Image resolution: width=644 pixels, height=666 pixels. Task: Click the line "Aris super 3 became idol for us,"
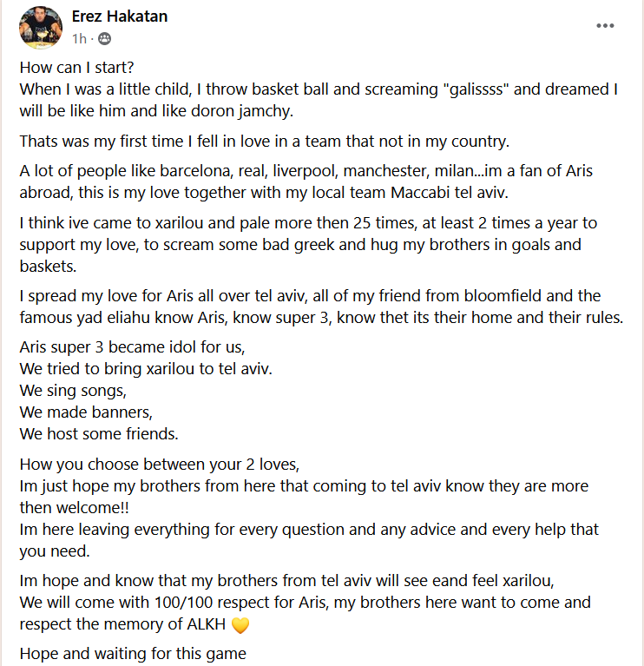click(x=133, y=347)
